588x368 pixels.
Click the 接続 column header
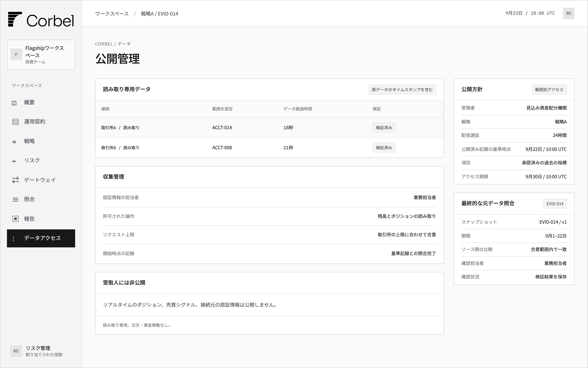coord(105,109)
